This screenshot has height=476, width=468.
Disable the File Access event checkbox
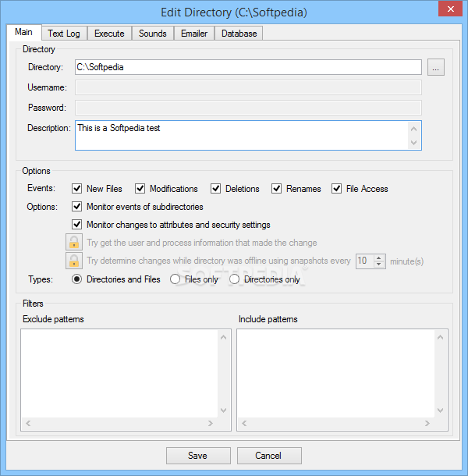337,189
